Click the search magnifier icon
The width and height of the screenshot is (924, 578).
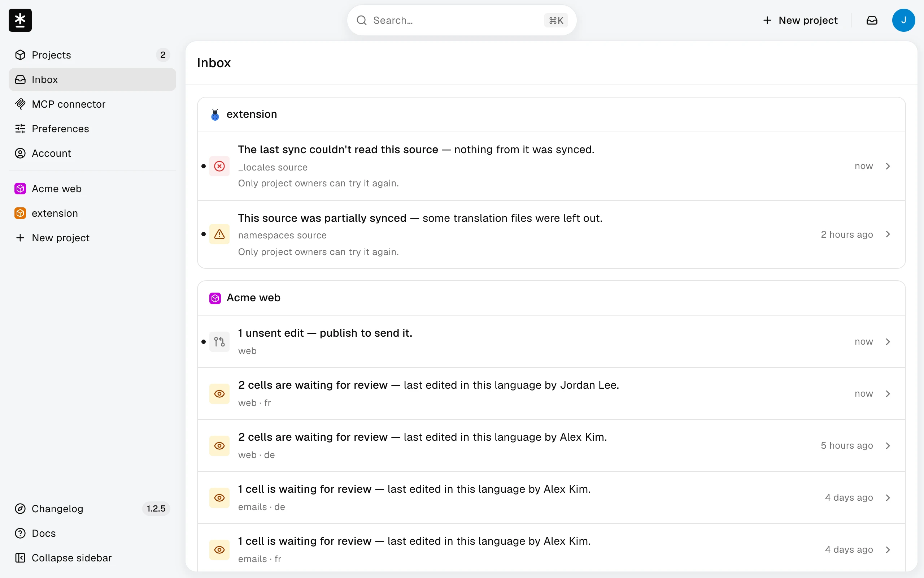pos(361,20)
